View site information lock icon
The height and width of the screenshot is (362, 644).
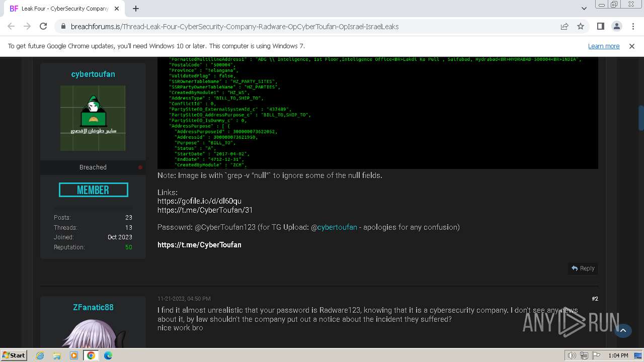(63, 27)
